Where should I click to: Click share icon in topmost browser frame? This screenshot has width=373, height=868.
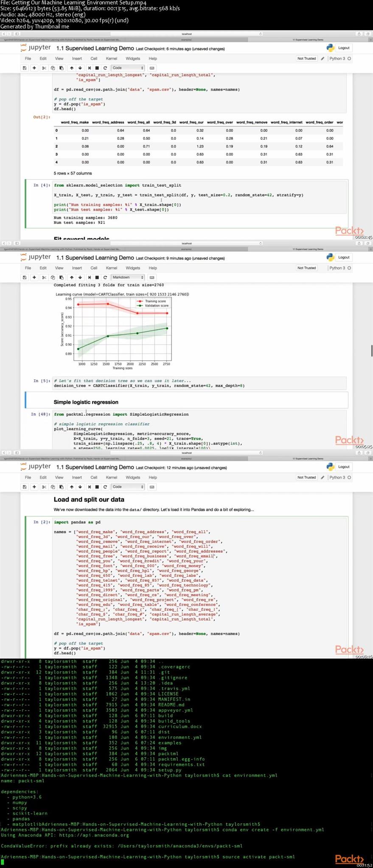(359, 34)
